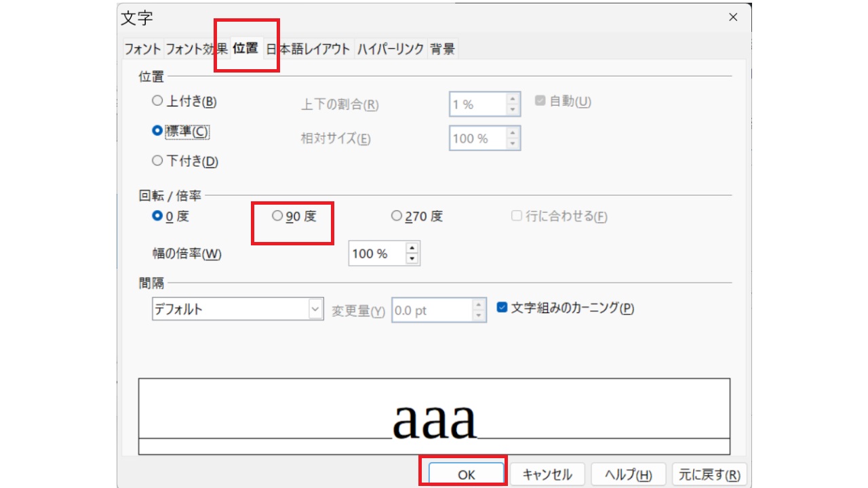The width and height of the screenshot is (868, 488).
Task: Confirm changes with OK
Action: [466, 474]
